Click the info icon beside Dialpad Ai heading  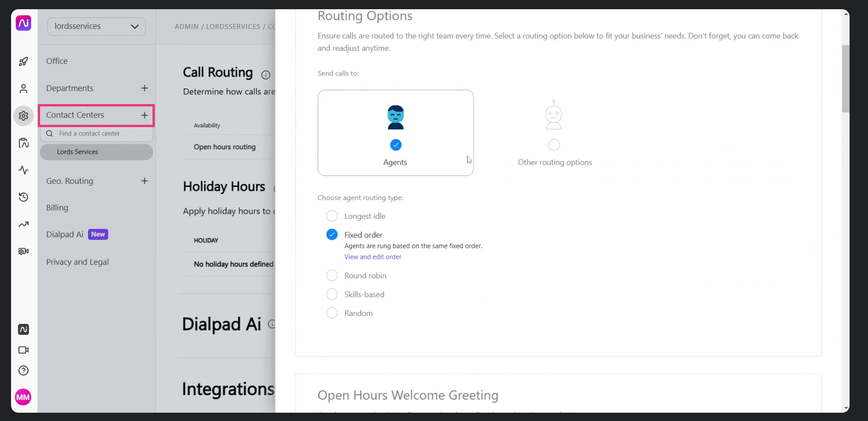click(x=272, y=324)
